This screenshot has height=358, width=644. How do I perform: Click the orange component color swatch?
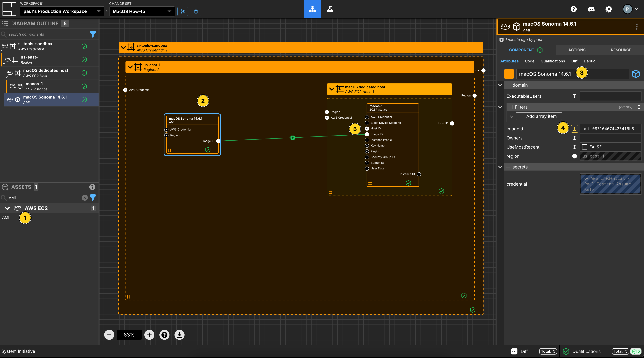[x=509, y=74]
